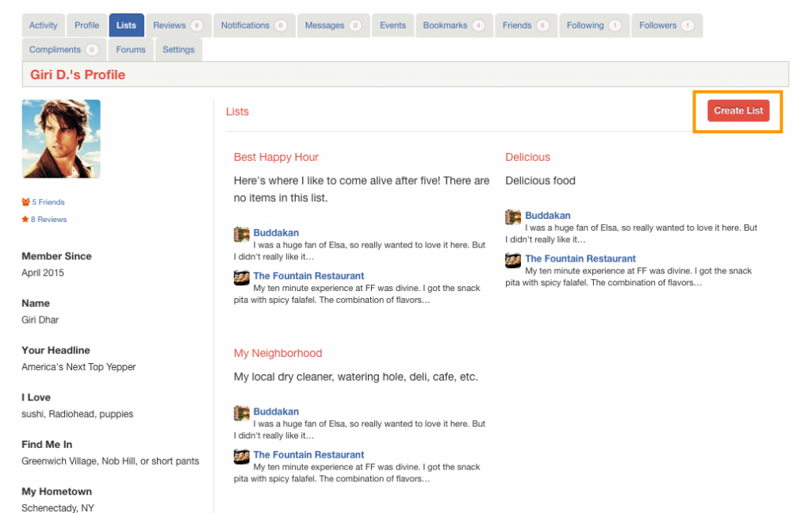Click the Compliments count badge
The height and width of the screenshot is (513, 812).
tap(92, 50)
